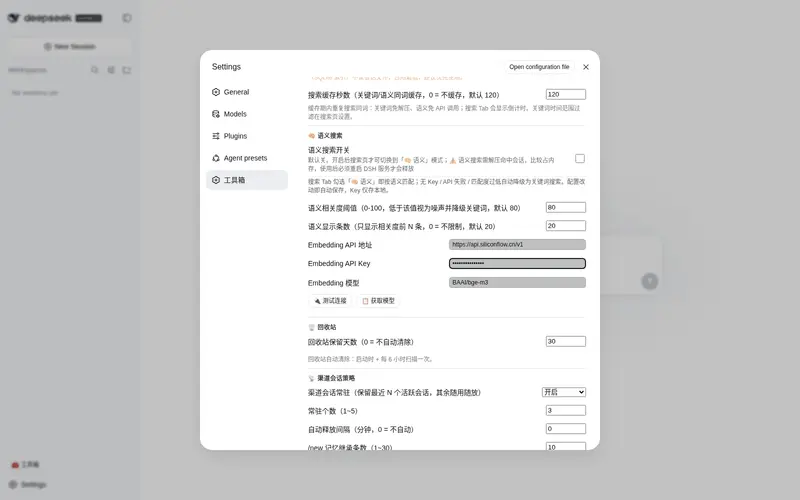Toggle the 语义搜索开关 checkbox

(580, 159)
